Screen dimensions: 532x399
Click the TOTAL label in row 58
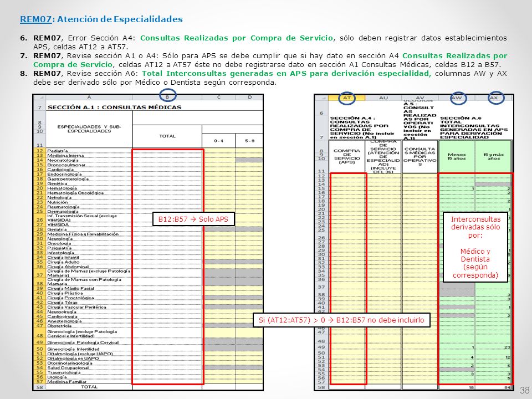click(x=89, y=387)
